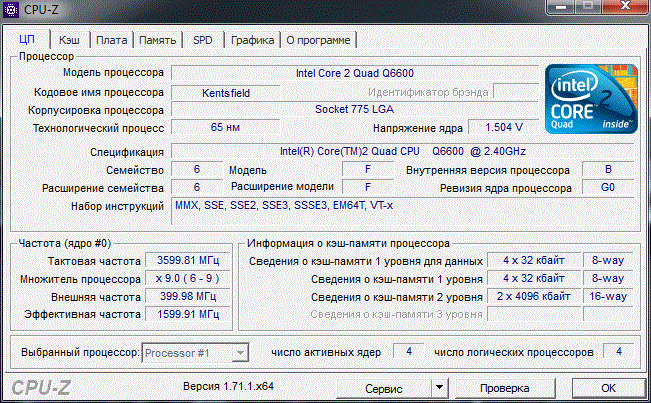Click the Выбранный процессор label
The height and width of the screenshot is (403, 651).
tap(81, 352)
